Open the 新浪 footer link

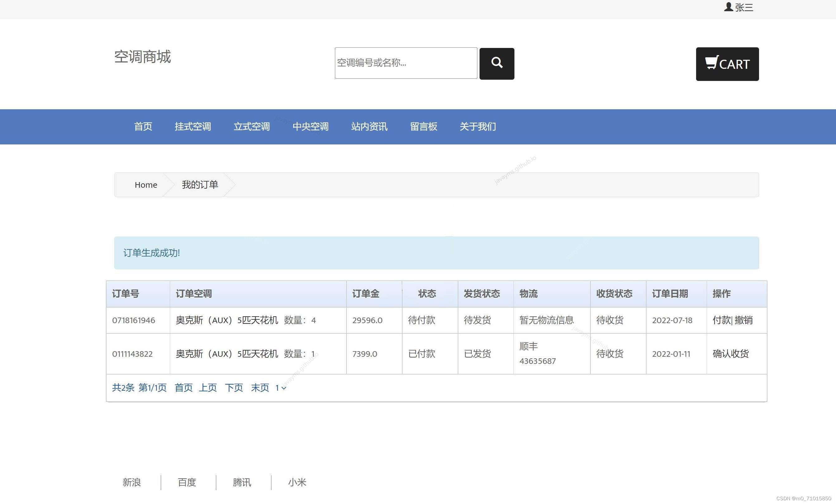point(131,482)
